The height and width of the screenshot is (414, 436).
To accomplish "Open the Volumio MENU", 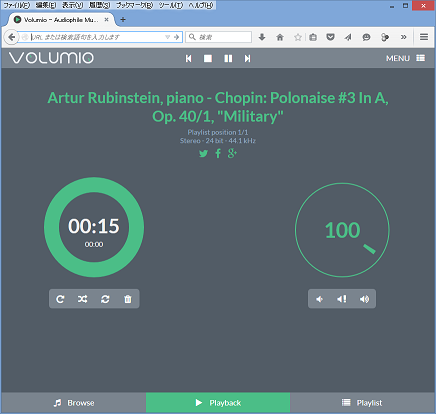I will pos(405,58).
